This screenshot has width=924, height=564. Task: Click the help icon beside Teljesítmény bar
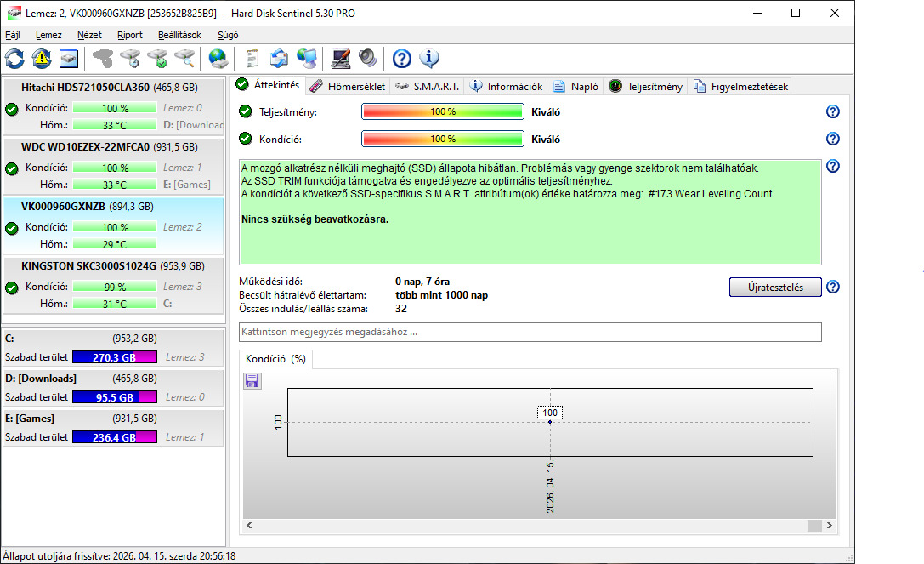point(833,111)
